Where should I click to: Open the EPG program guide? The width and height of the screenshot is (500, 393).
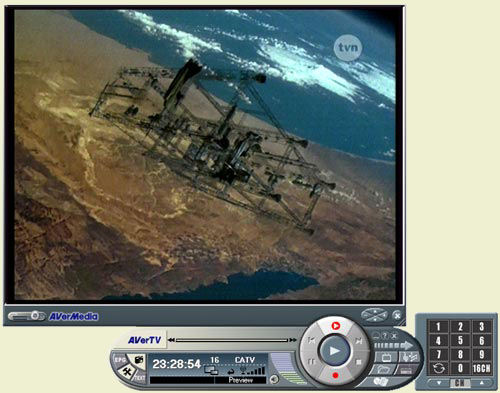click(x=120, y=360)
